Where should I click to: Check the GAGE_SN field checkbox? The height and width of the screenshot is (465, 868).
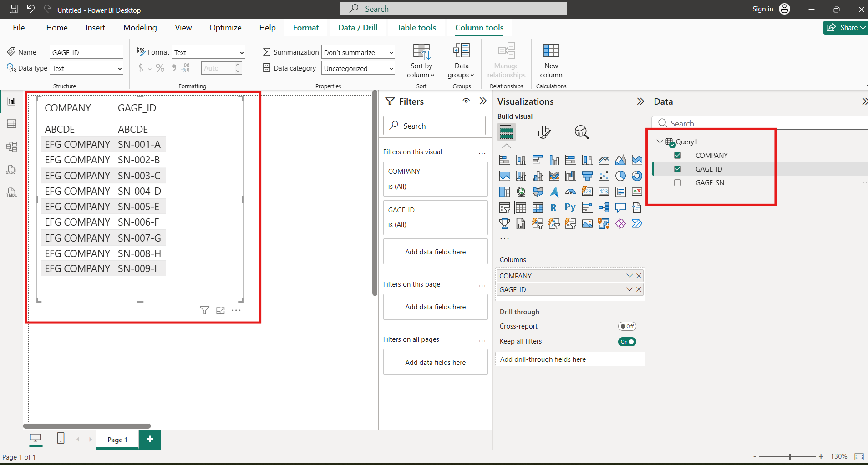pos(677,183)
